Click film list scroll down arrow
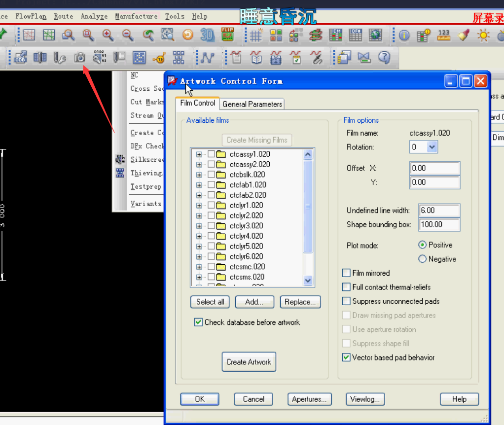504x425 pixels. [308, 281]
